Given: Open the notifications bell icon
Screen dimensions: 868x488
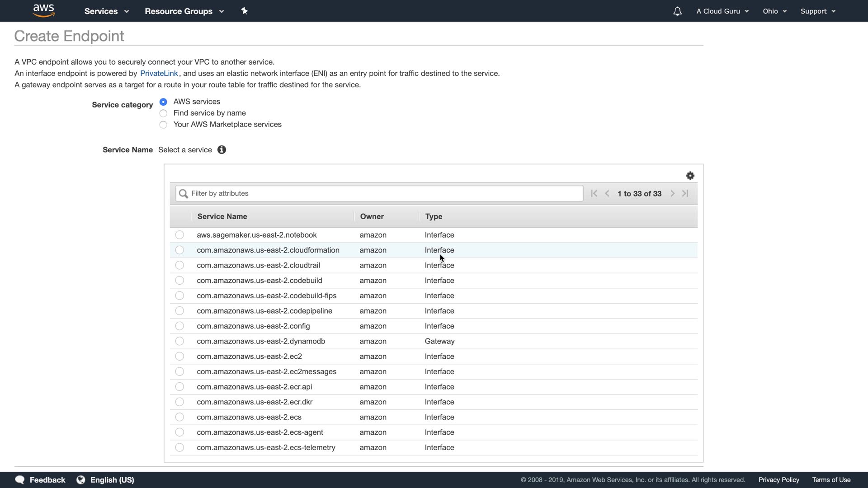Looking at the screenshot, I should [677, 11].
